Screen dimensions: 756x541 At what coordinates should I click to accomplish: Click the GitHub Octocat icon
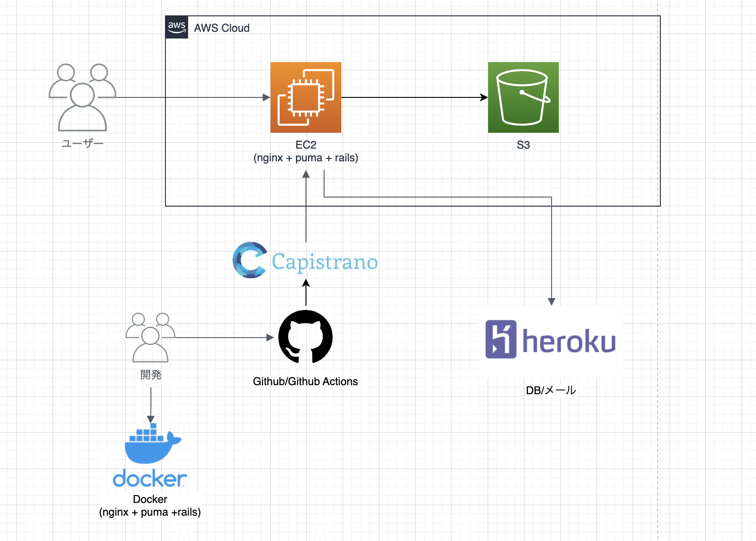tap(305, 337)
